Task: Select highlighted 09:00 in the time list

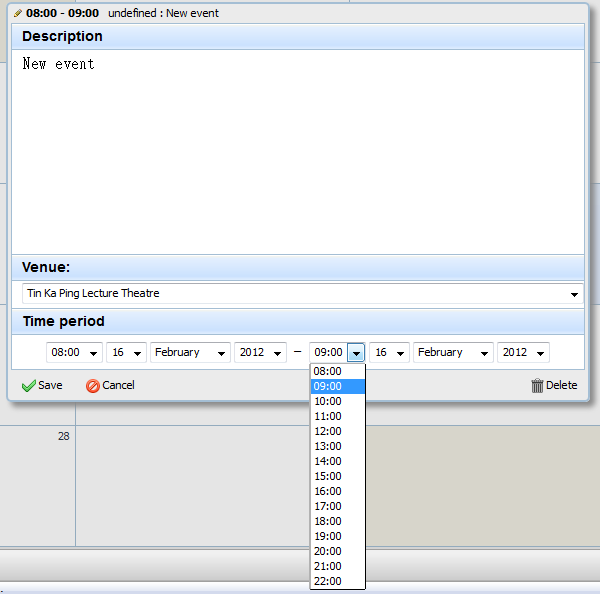Action: pos(338,386)
